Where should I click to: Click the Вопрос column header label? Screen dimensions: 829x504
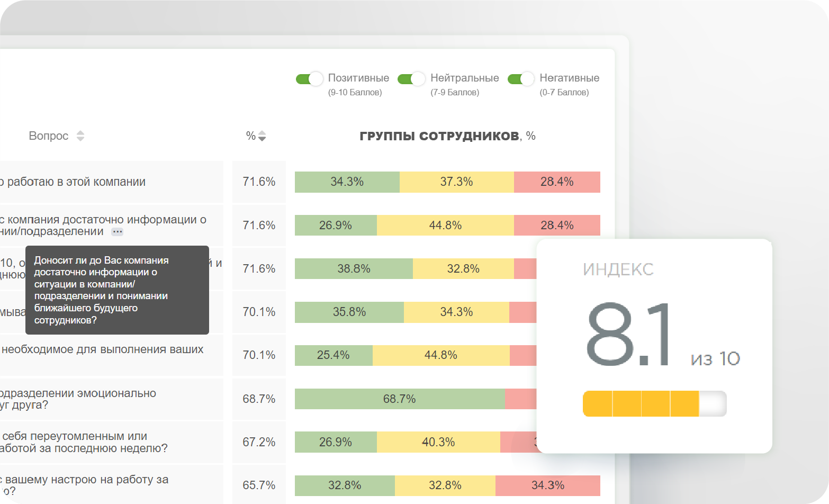tap(49, 136)
